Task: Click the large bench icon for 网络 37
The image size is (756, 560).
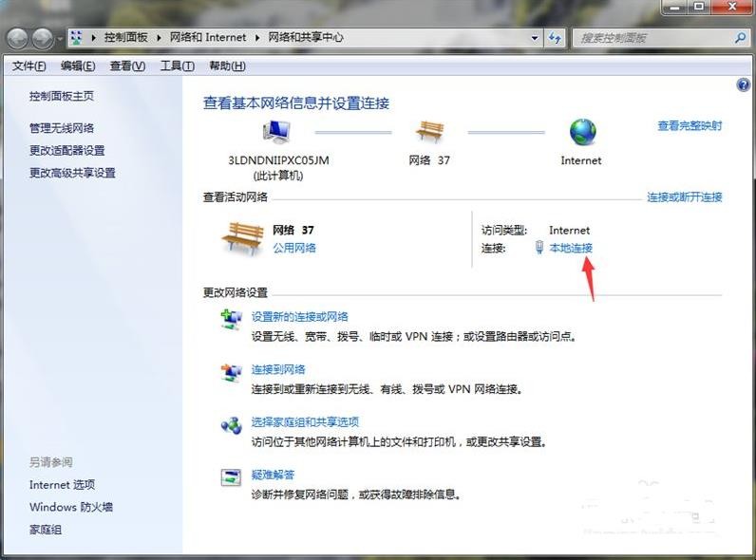Action: pos(243,237)
